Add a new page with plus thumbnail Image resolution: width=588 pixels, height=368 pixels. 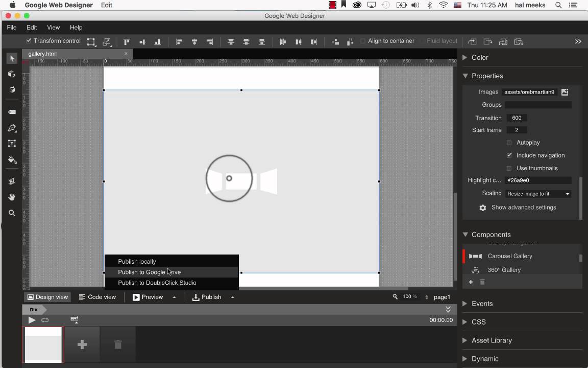82,344
